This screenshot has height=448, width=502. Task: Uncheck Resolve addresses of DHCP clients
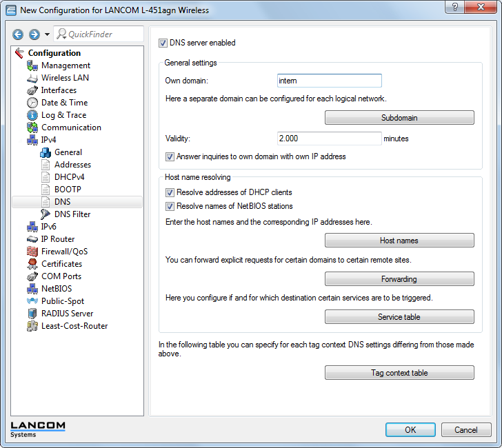pos(170,192)
